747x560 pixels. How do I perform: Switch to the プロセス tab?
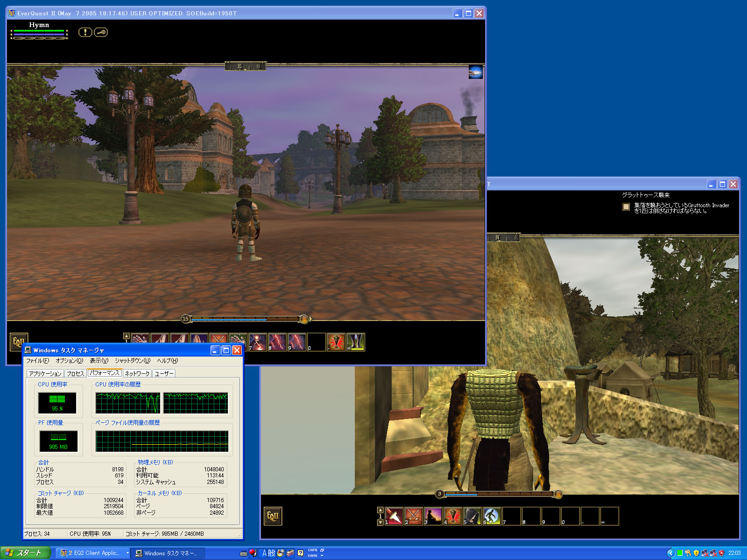[75, 373]
